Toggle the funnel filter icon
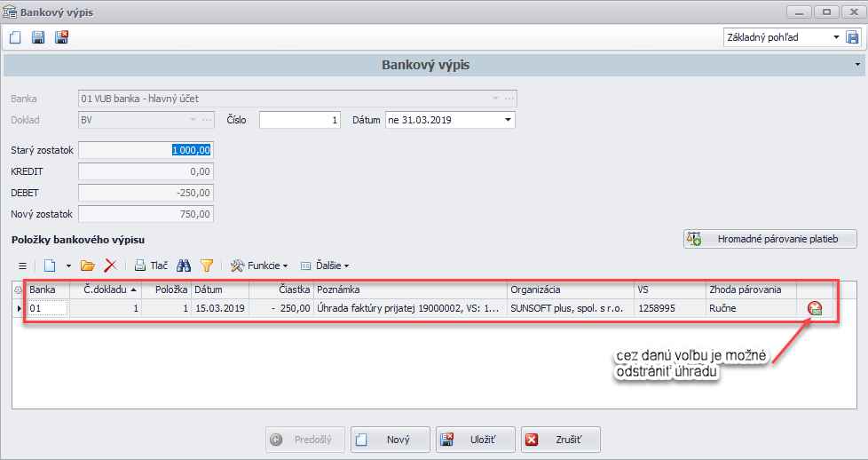 (207, 265)
